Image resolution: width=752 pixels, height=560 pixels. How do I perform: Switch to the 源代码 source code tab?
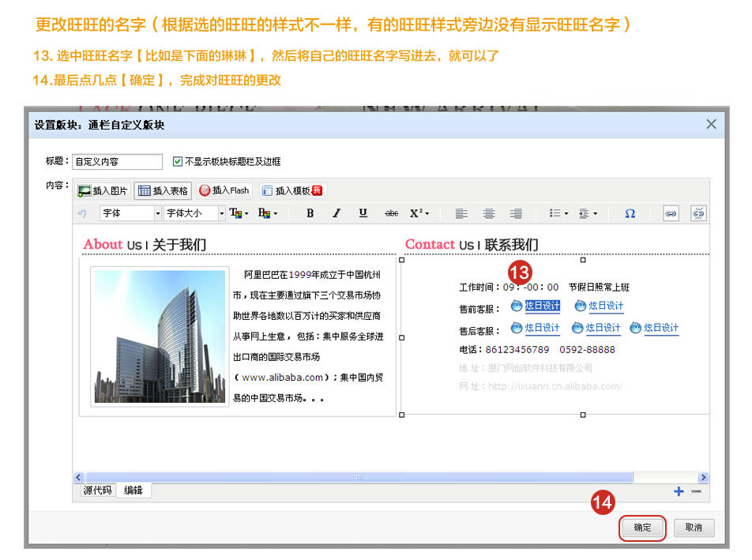point(99,490)
